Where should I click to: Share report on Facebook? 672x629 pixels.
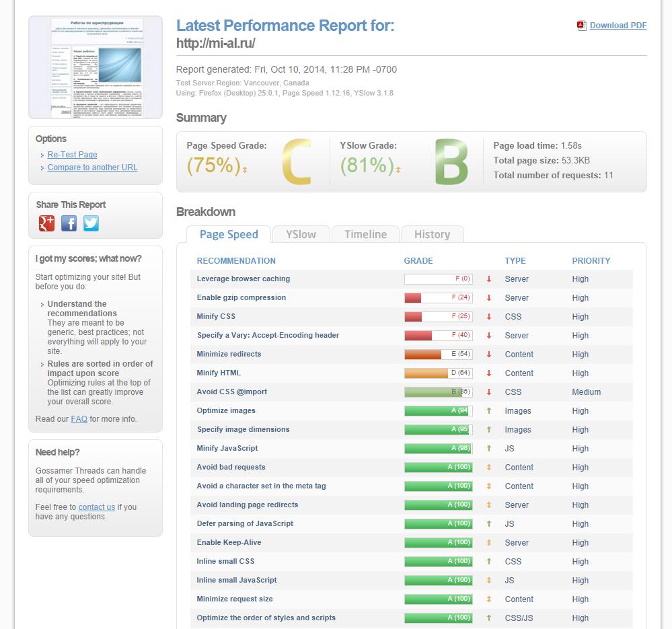click(x=69, y=223)
